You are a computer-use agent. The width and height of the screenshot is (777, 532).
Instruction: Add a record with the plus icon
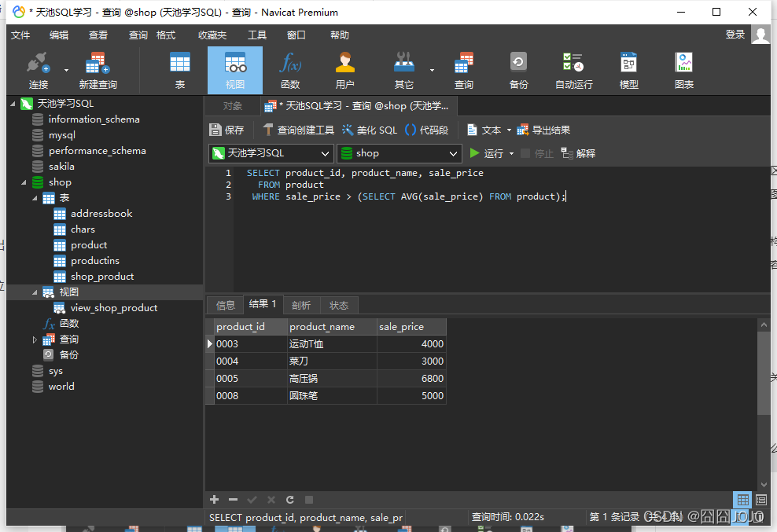215,499
